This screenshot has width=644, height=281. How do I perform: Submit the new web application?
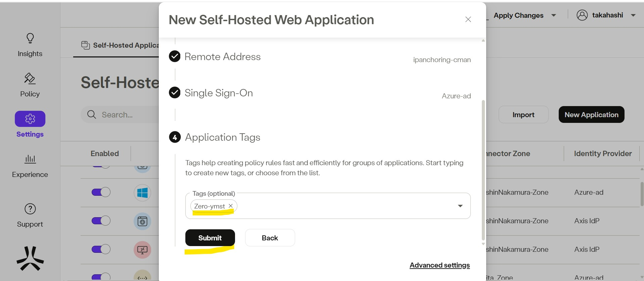coord(210,238)
